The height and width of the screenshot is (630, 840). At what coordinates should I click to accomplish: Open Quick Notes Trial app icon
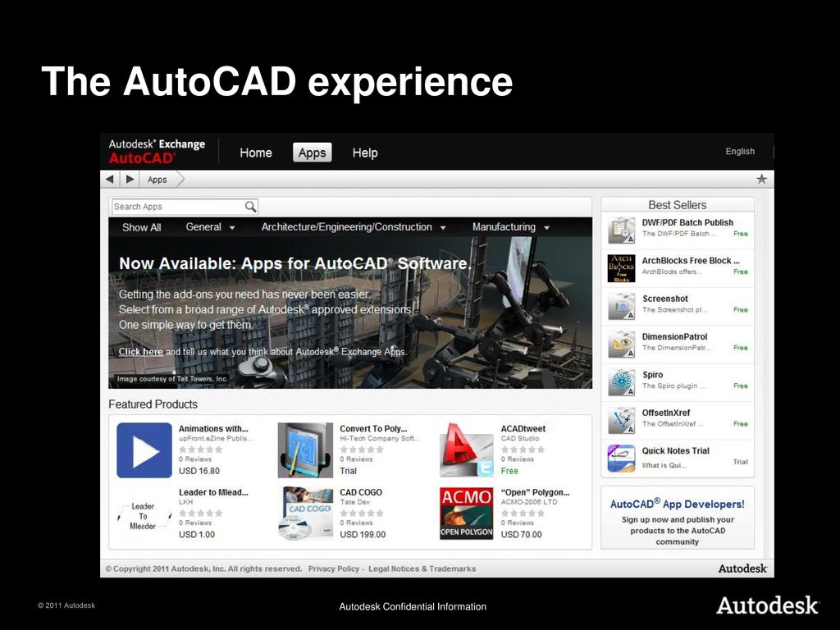pyautogui.click(x=622, y=459)
